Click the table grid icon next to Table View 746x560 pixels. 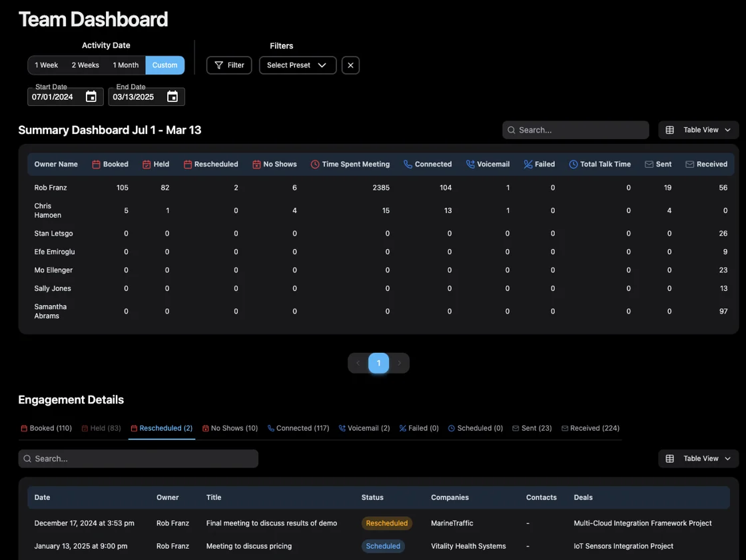669,129
